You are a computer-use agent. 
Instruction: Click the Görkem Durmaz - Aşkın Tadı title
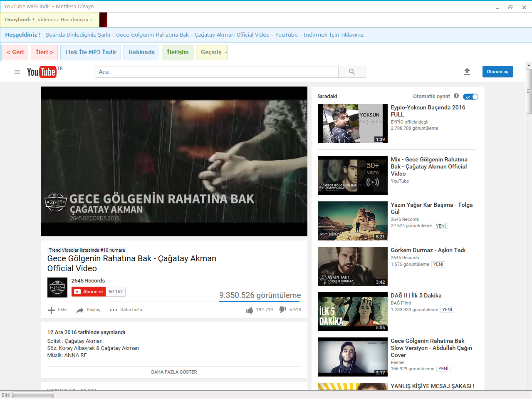[x=428, y=250]
